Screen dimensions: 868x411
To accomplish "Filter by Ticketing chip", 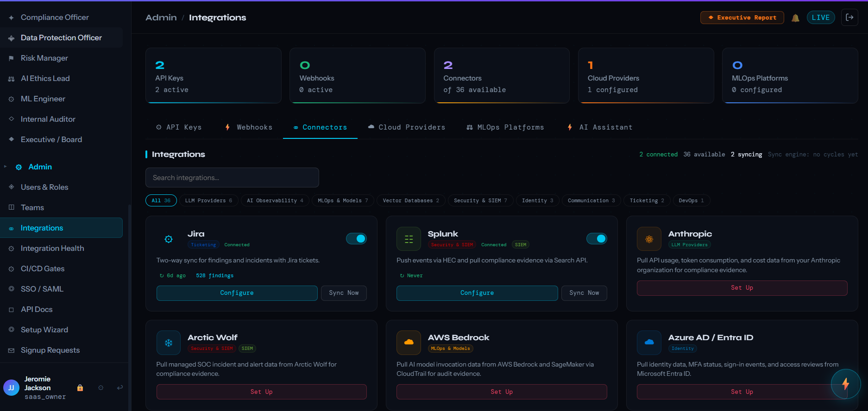I will click(647, 200).
